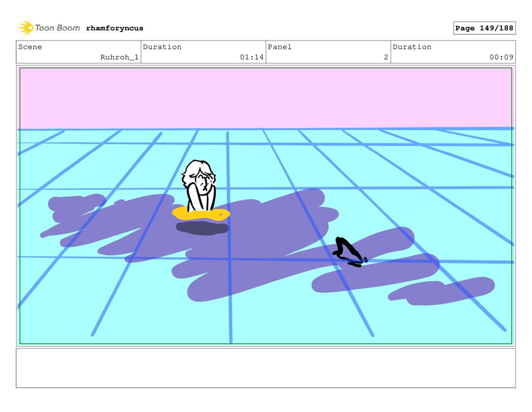
Task: Click the Toon Boom logo
Action: click(49, 28)
